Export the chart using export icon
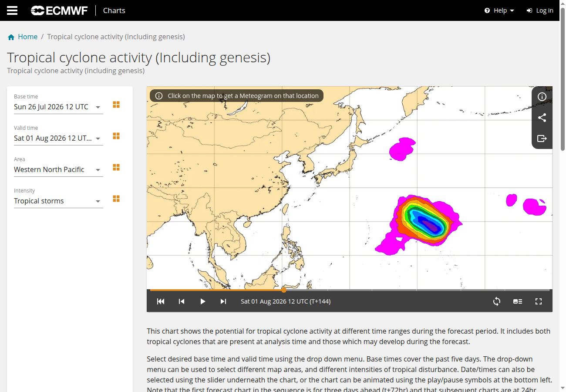The image size is (566, 392). 542,139
